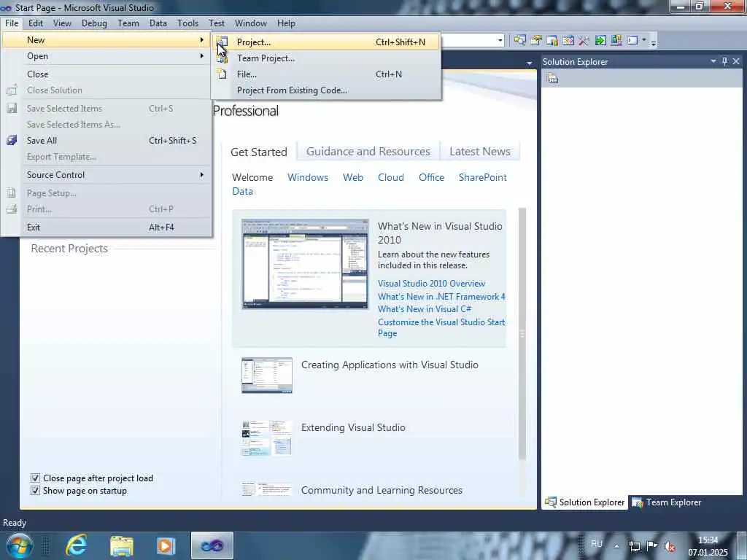Open the dropdown arrow next to the Command Window icon
This screenshot has height=560, width=747.
click(x=644, y=40)
